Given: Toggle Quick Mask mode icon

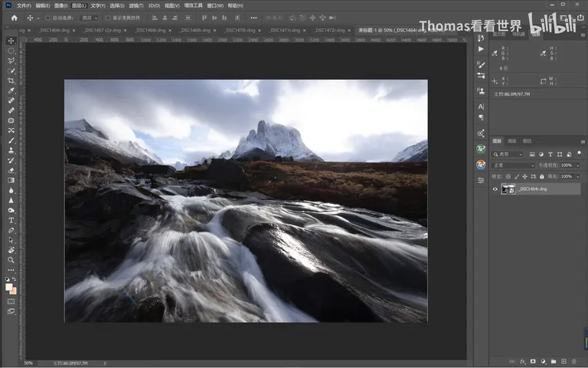Looking at the screenshot, I should point(11,301).
